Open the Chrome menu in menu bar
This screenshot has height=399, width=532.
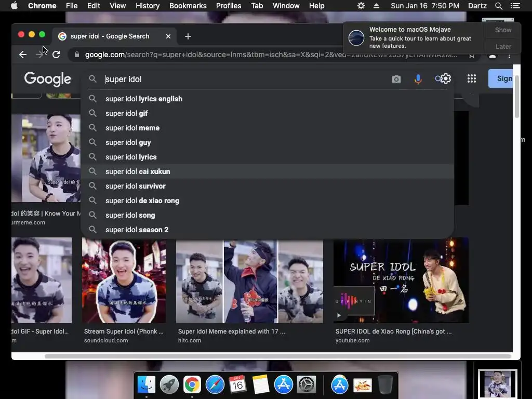pos(42,6)
